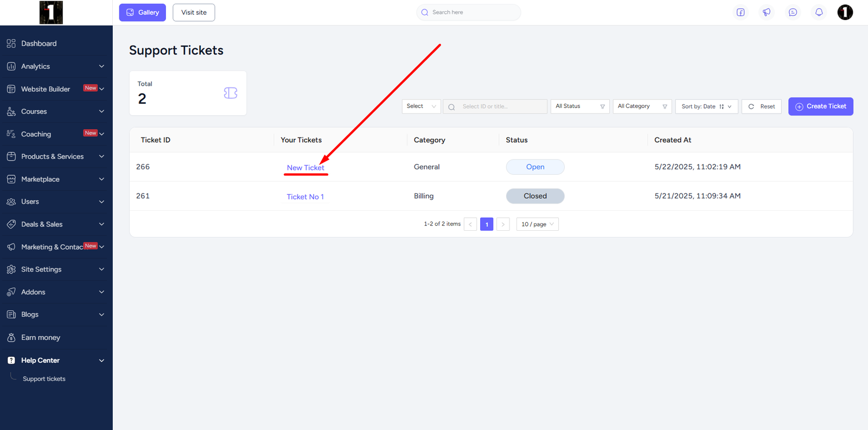This screenshot has width=868, height=430.
Task: Click the notification bell icon
Action: pos(819,12)
